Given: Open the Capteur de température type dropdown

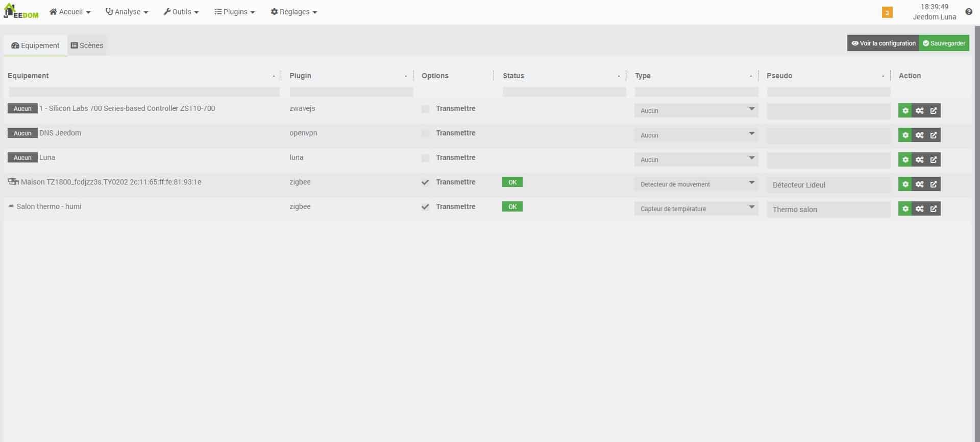Looking at the screenshot, I should 696,208.
